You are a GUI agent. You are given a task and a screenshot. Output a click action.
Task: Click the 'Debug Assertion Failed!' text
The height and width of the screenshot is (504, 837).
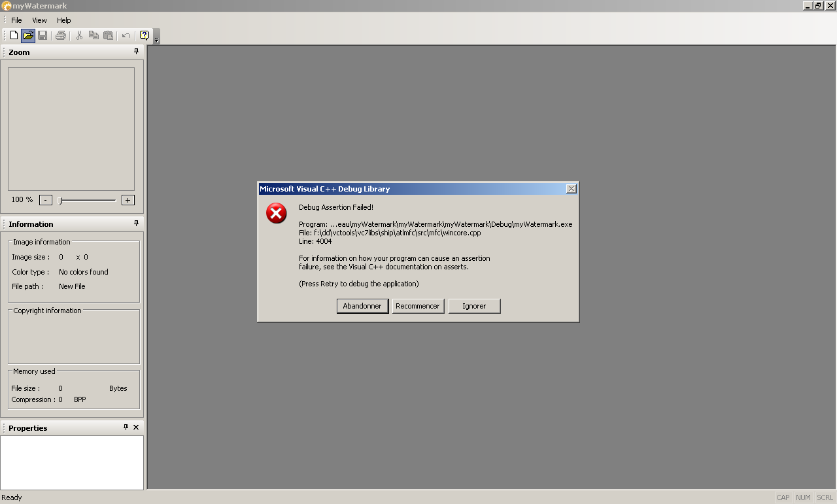click(336, 207)
